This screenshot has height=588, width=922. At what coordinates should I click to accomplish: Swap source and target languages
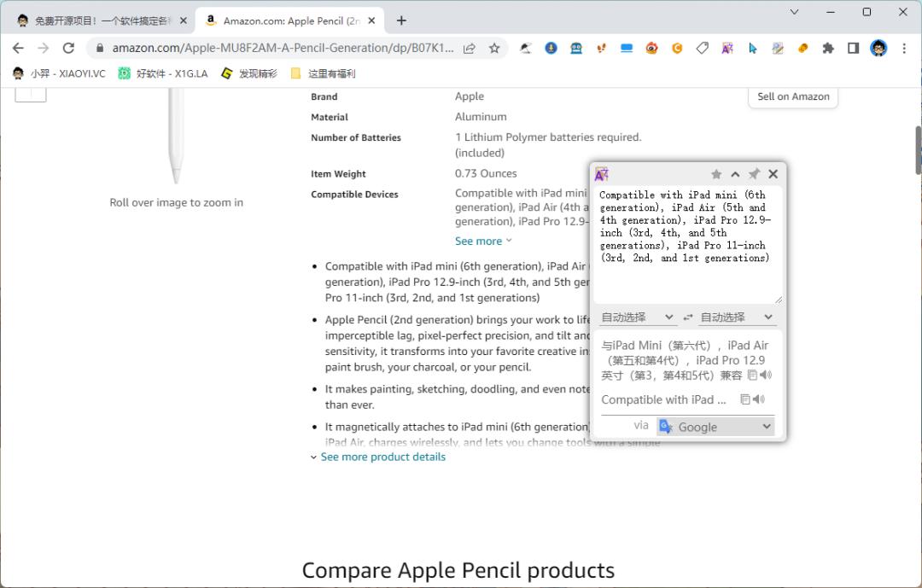[688, 317]
